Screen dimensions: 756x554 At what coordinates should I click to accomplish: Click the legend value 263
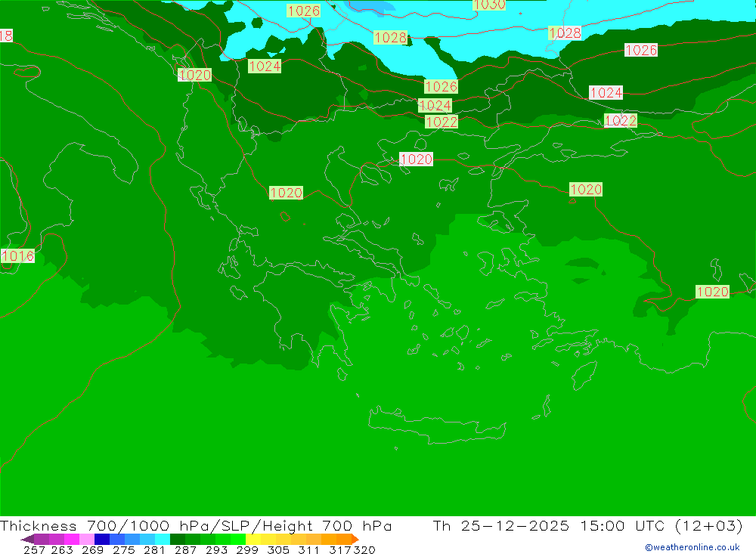click(x=62, y=549)
